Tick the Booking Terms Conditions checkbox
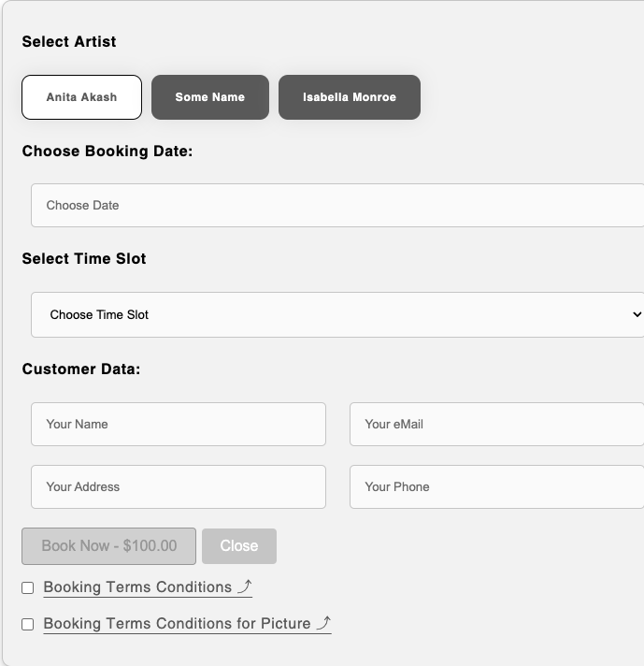Viewport: 644px width, 666px height. coord(28,588)
